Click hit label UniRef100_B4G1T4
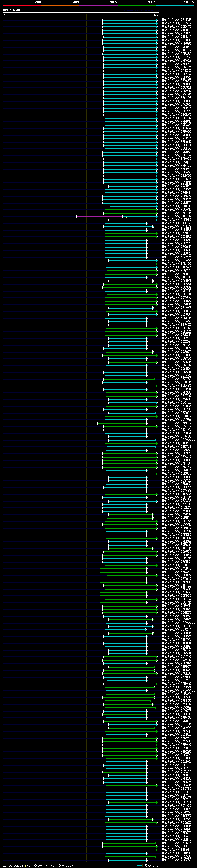 tap(177, 50)
